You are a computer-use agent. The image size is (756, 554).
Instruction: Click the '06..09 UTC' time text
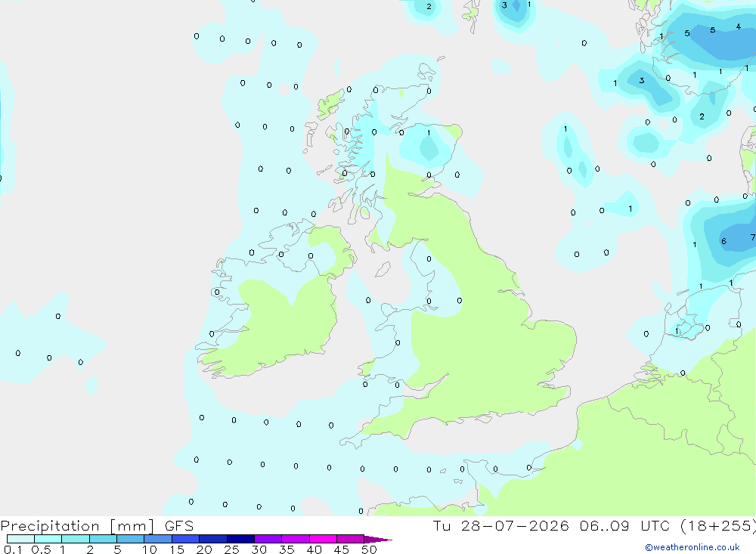tap(624, 526)
